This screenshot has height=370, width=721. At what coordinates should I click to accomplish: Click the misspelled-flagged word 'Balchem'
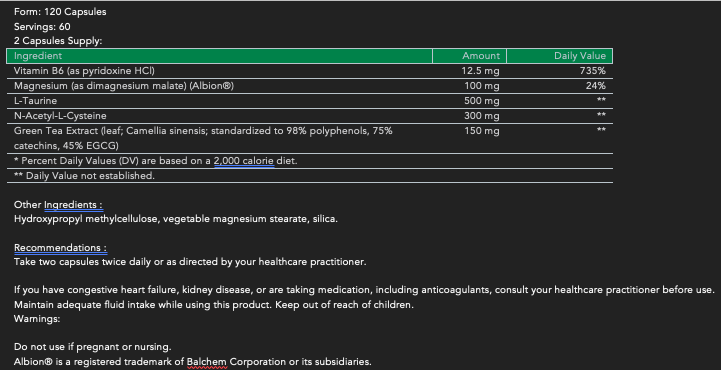point(207,362)
